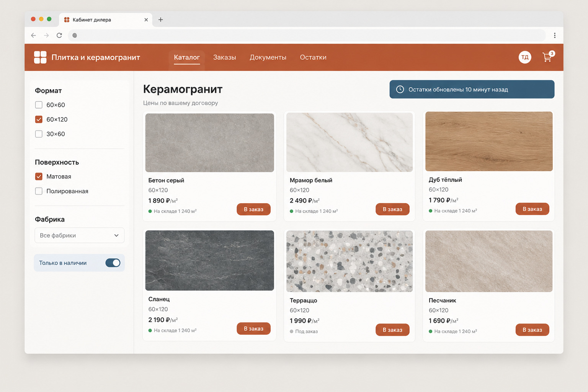Open the Остатки tab
This screenshot has width=588, height=392.
(313, 57)
